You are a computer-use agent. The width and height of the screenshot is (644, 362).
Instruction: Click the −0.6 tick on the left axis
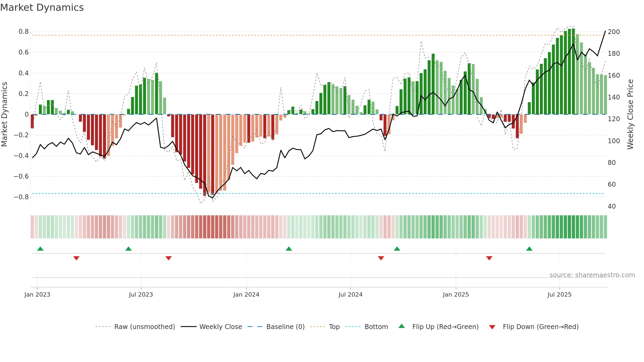[x=21, y=176]
